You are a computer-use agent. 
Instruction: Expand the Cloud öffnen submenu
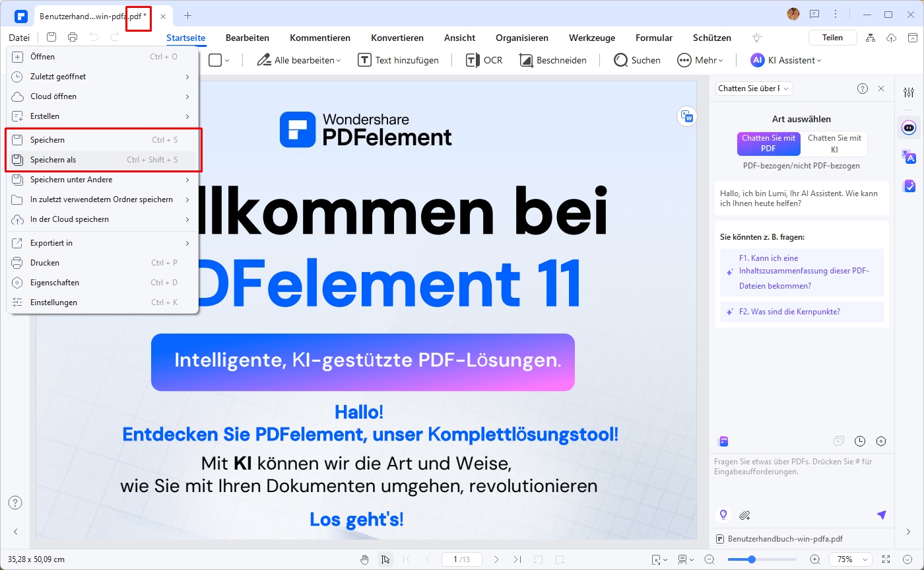click(103, 96)
